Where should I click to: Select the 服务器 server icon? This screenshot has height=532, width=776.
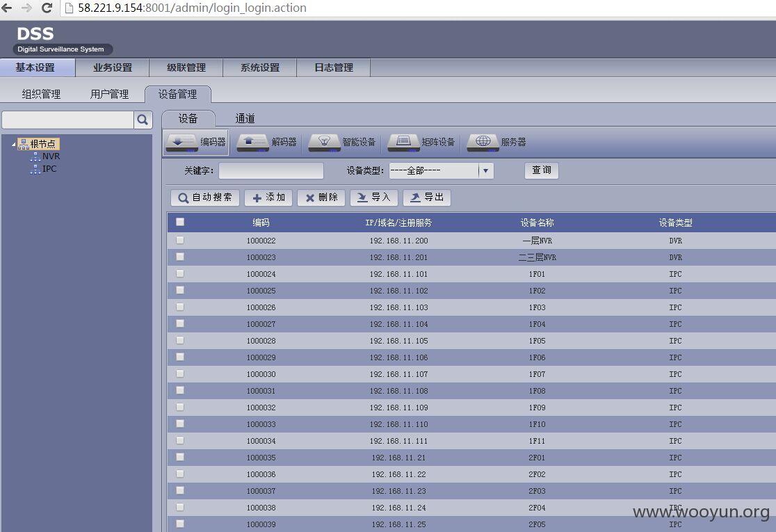click(483, 142)
